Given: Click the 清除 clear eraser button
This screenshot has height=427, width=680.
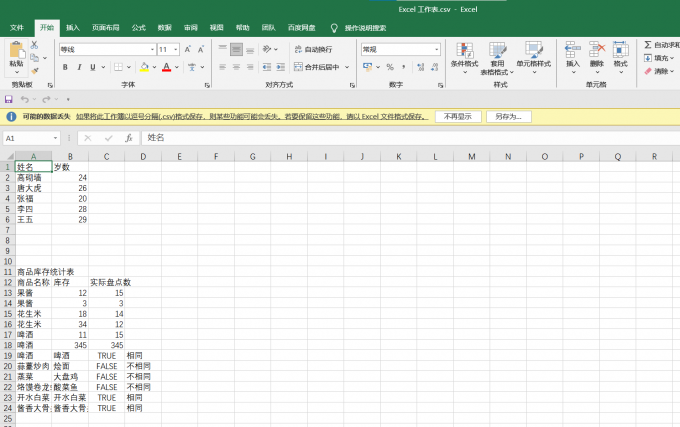Looking at the screenshot, I should tap(658, 71).
